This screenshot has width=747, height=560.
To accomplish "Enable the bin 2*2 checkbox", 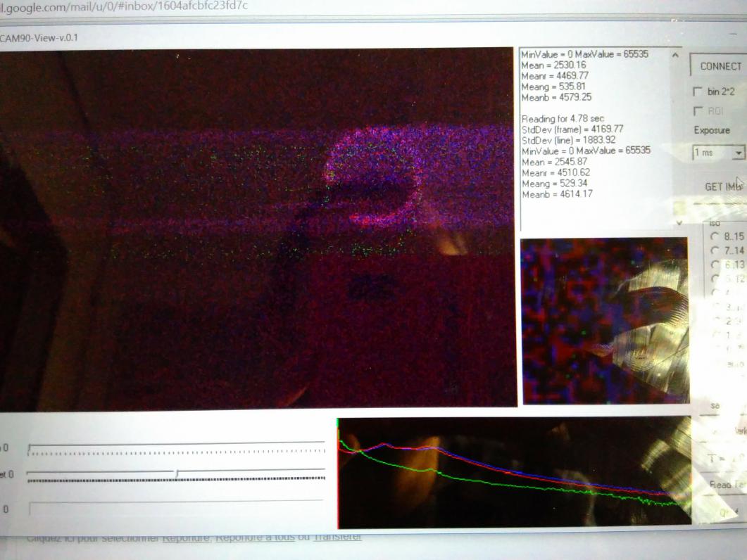I will pyautogui.click(x=698, y=91).
